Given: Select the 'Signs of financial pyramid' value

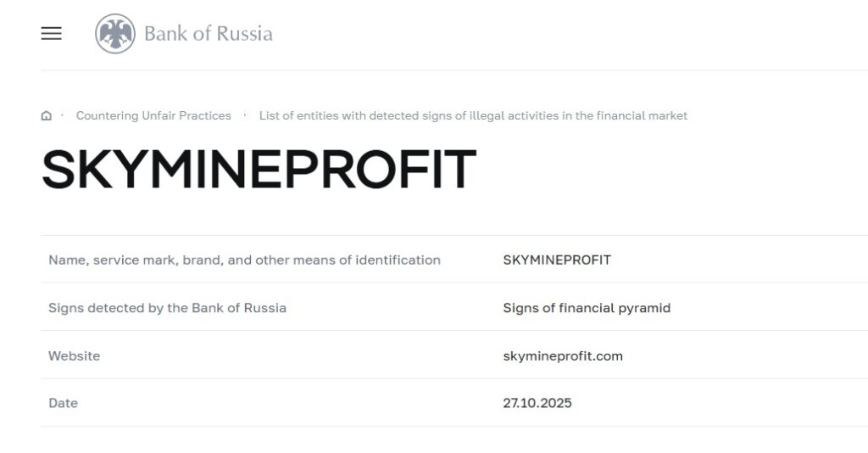Looking at the screenshot, I should click(587, 308).
